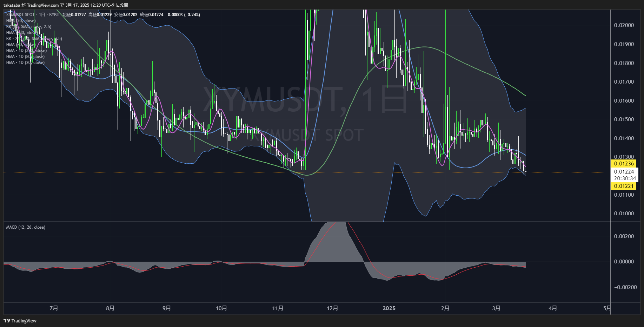The width and height of the screenshot is (644, 327).
Task: Click the 高値 0.01239 high value
Action: pyautogui.click(x=100, y=15)
